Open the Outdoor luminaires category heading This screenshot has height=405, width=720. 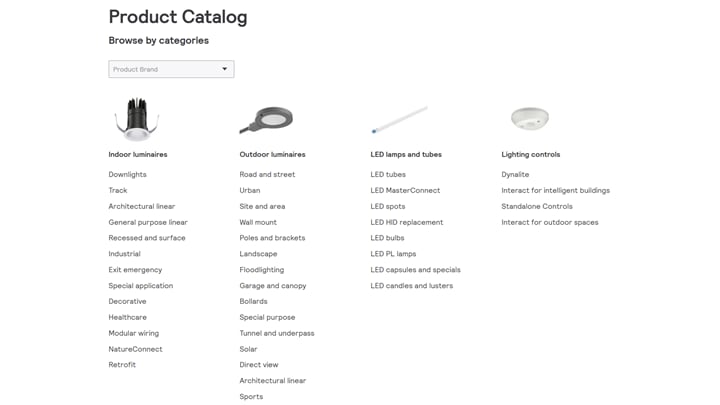click(x=272, y=155)
